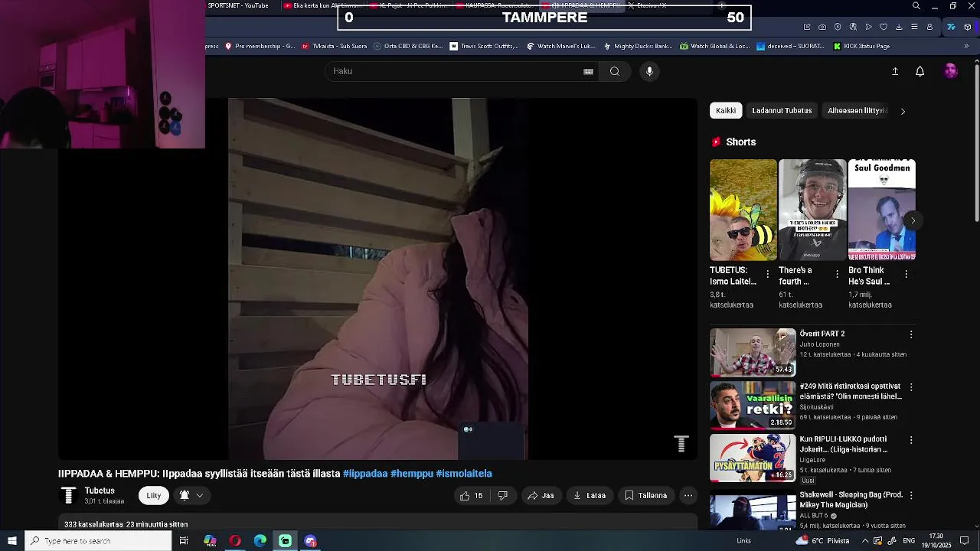Image resolution: width=980 pixels, height=551 pixels.
Task: Click the Jaa share button
Action: pos(541,495)
